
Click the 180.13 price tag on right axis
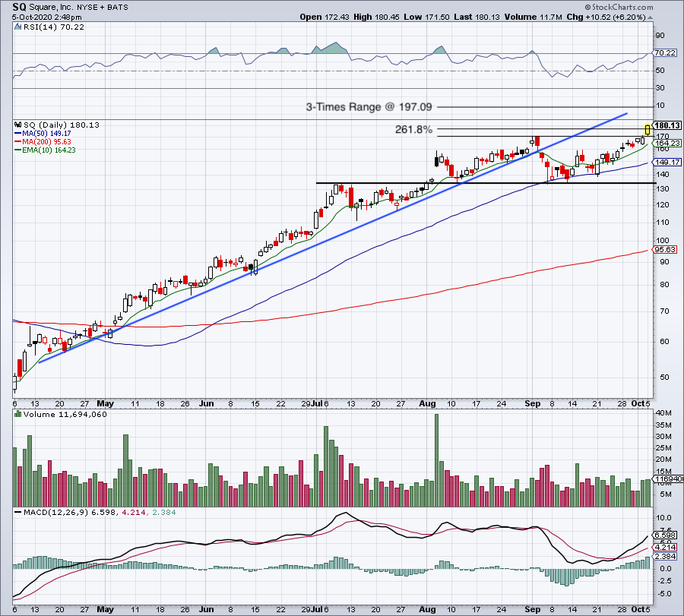tap(667, 125)
